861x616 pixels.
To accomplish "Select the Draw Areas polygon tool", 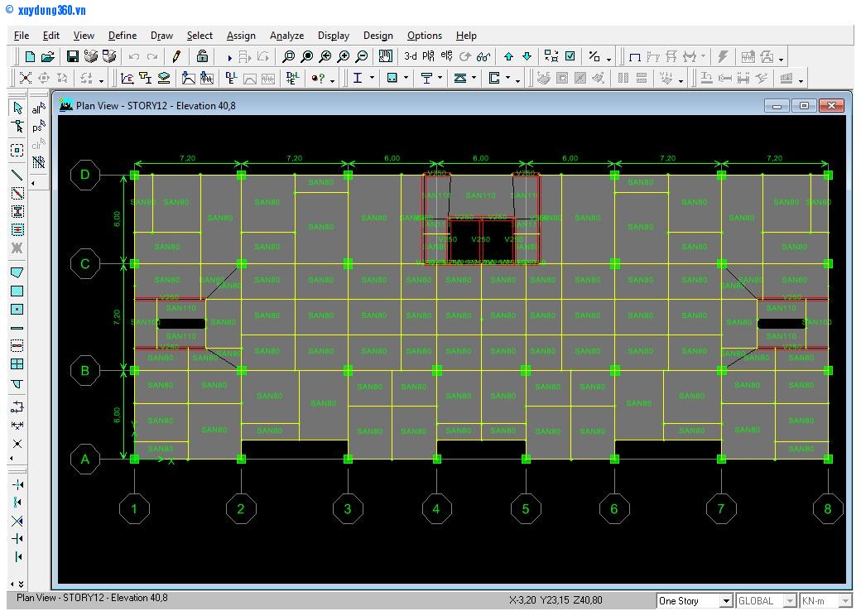I will pyautogui.click(x=17, y=273).
